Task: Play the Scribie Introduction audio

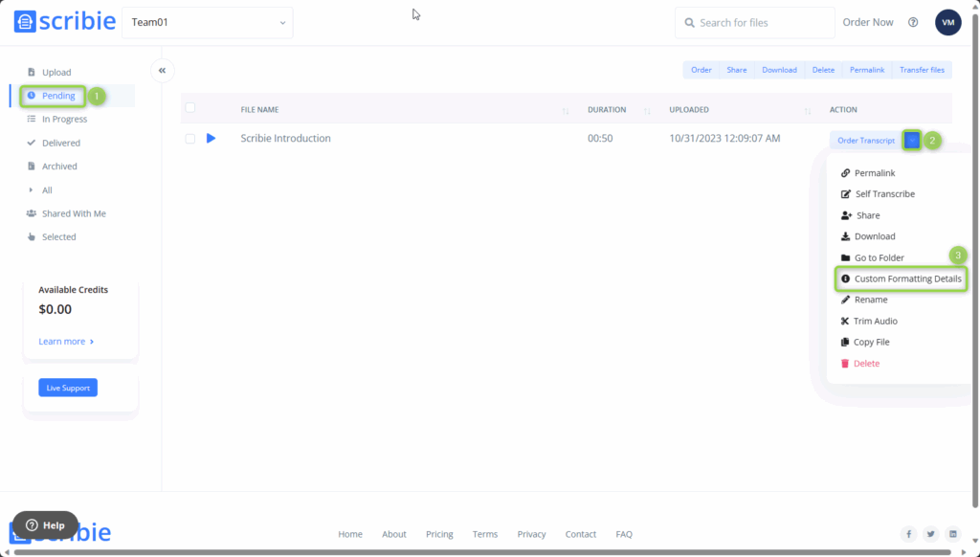Action: [212, 138]
